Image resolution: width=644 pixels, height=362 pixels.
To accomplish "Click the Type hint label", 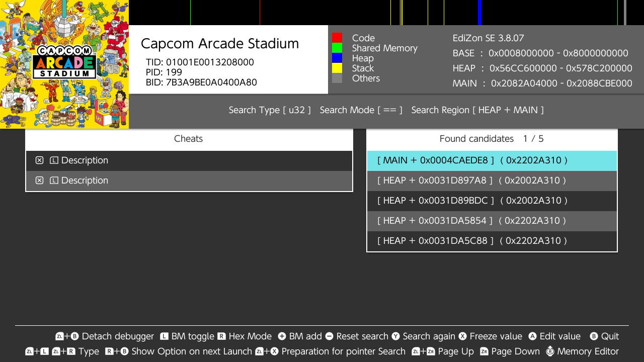I will pos(89,351).
